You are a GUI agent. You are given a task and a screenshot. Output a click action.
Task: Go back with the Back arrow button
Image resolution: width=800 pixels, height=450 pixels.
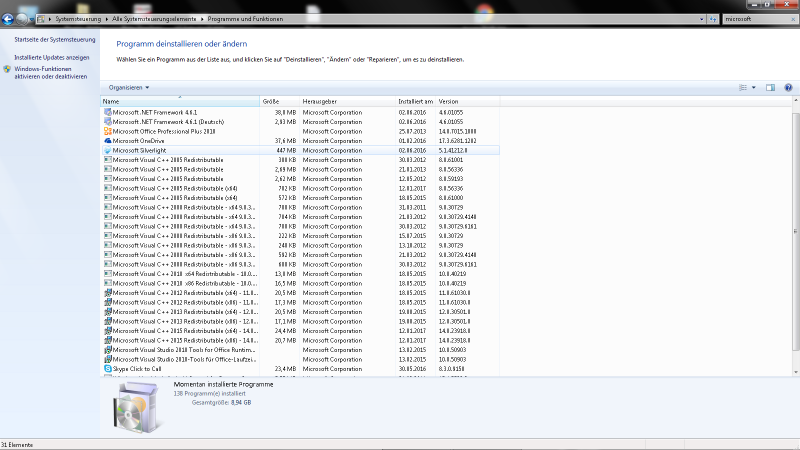pos(7,19)
